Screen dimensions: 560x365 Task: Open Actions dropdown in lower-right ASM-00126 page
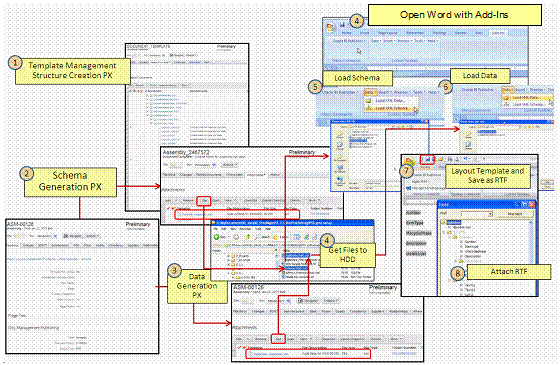click(x=331, y=301)
